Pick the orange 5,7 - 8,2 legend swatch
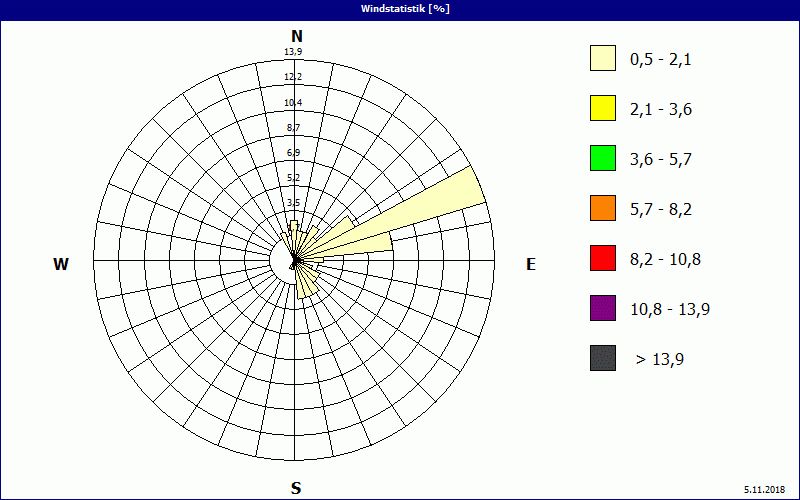The image size is (800, 500). click(x=602, y=208)
